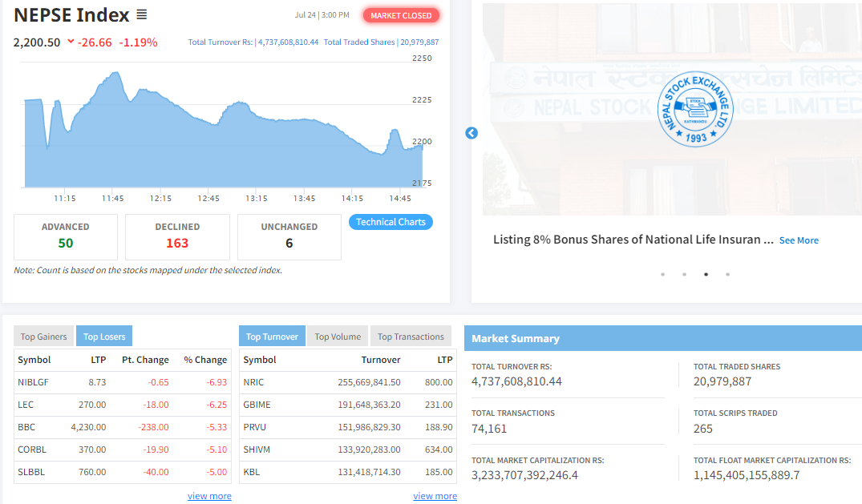862x504 pixels.
Task: Click Total Transactions value 74,161
Action: click(488, 429)
